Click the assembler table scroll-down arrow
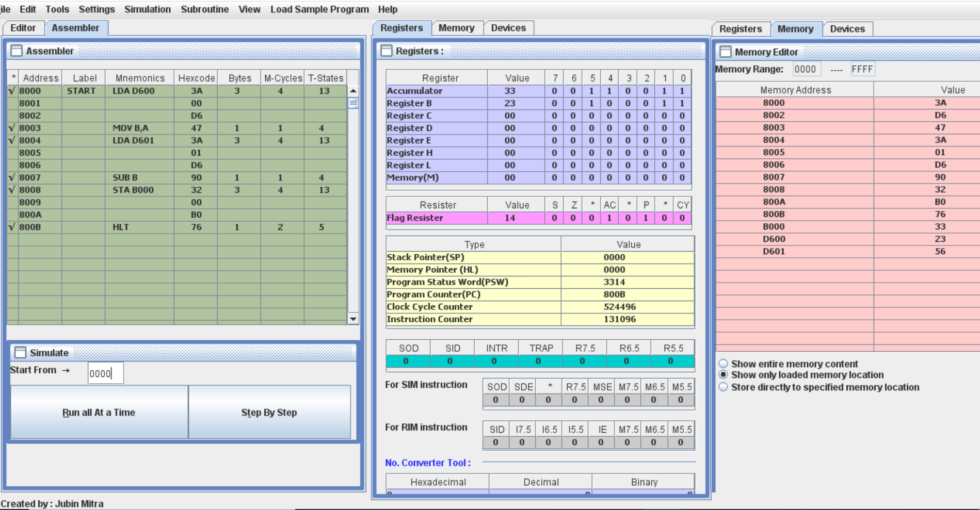 (x=352, y=318)
